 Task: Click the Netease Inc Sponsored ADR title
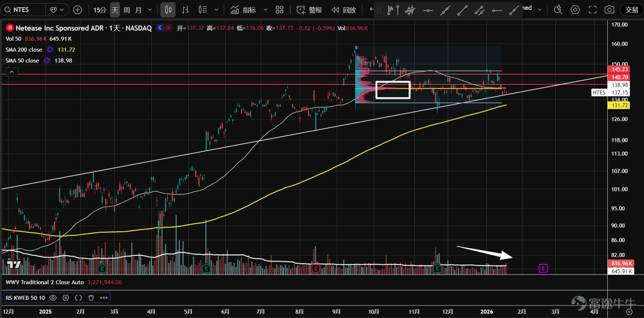coord(60,28)
